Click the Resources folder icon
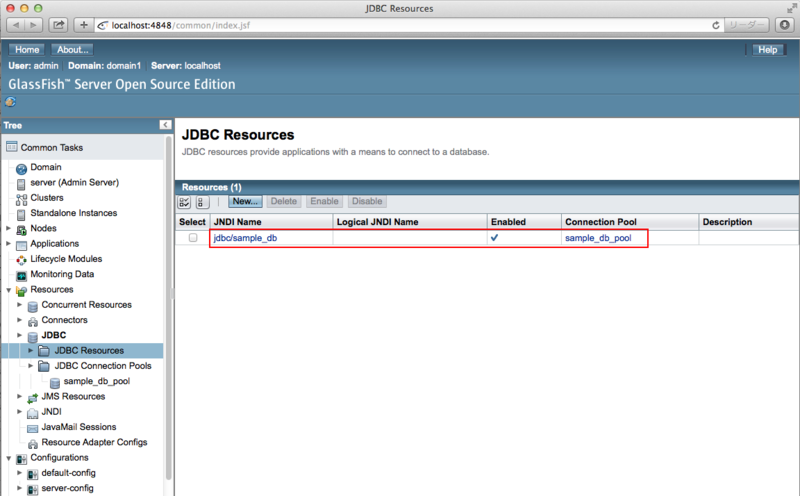The image size is (800, 496). 21,291
